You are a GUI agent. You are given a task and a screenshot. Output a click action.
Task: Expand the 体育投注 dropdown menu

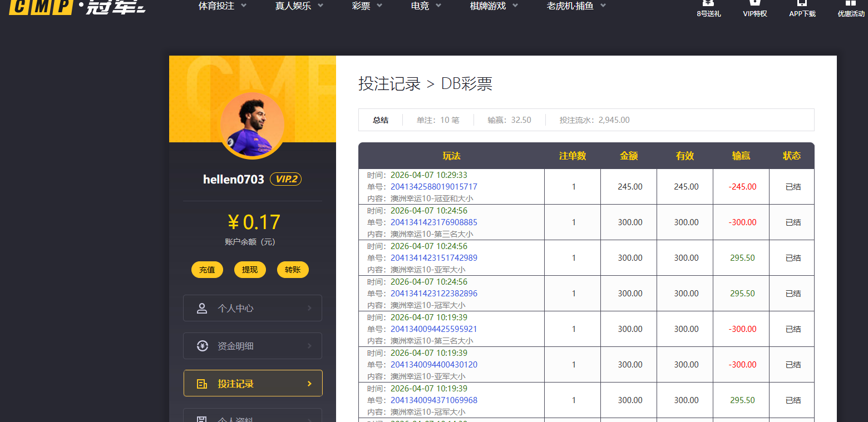[x=222, y=6]
